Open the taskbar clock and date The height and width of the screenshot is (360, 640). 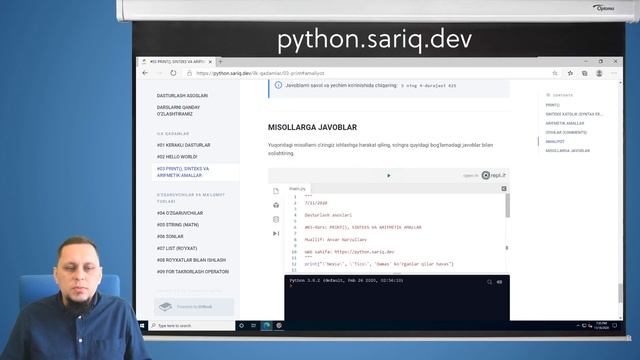(602, 326)
